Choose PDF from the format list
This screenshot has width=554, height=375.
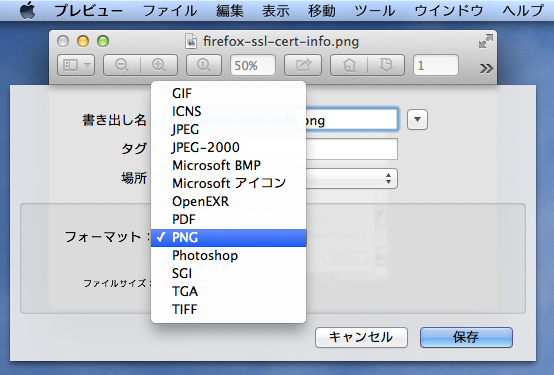point(228,219)
